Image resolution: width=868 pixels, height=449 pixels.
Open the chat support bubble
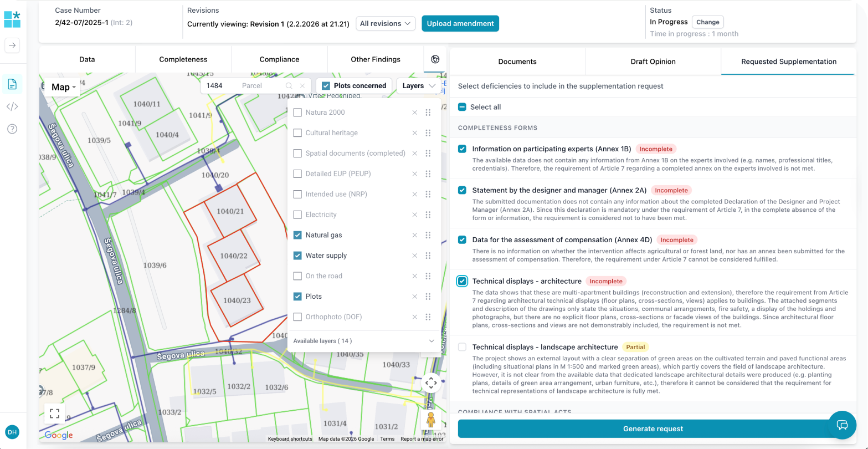842,425
